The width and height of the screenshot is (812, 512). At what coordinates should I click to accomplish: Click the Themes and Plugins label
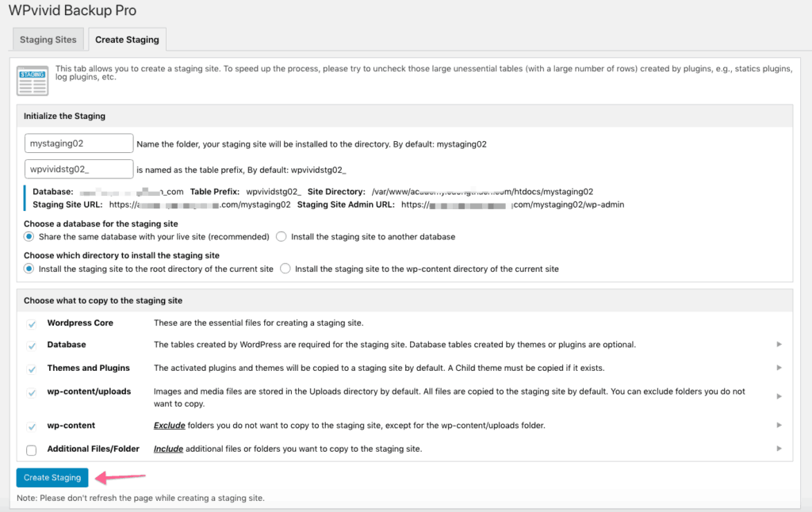pyautogui.click(x=89, y=368)
